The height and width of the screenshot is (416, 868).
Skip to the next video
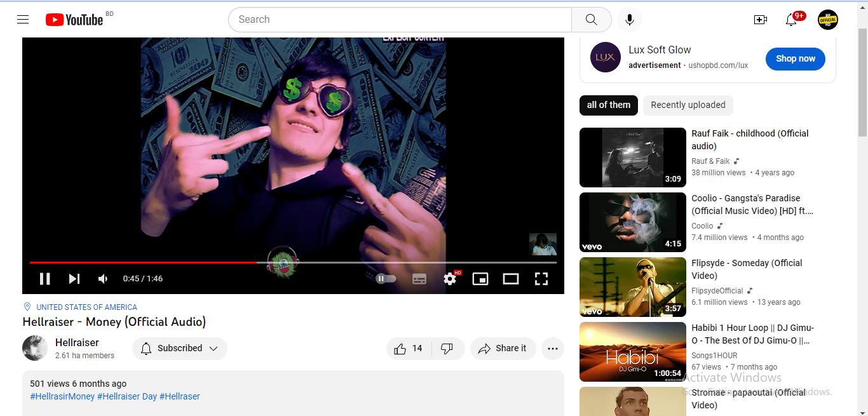click(x=74, y=279)
